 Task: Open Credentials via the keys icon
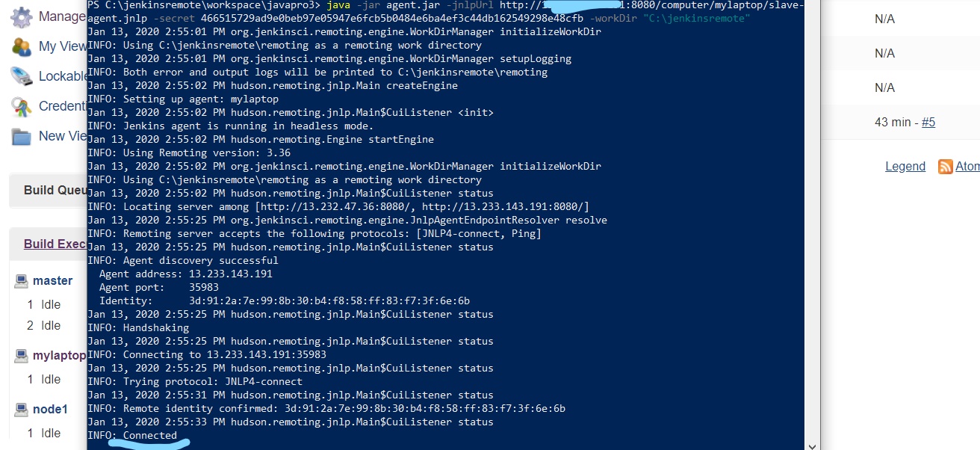point(21,106)
